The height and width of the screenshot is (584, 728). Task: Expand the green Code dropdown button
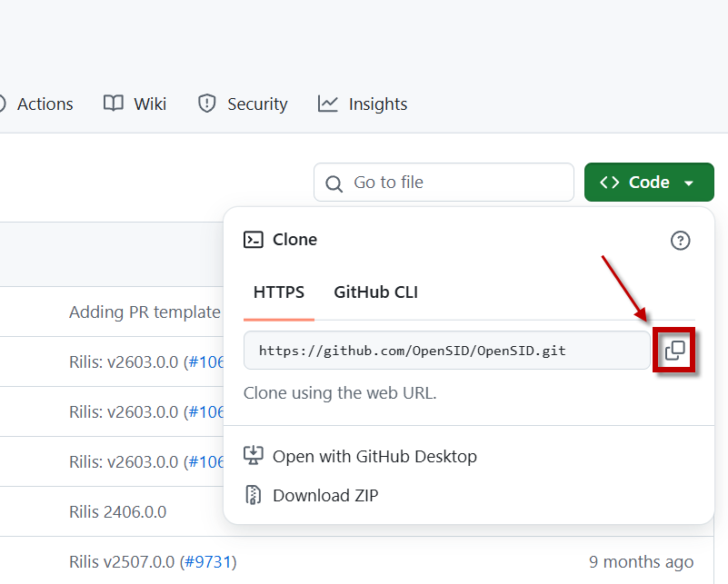coord(649,183)
